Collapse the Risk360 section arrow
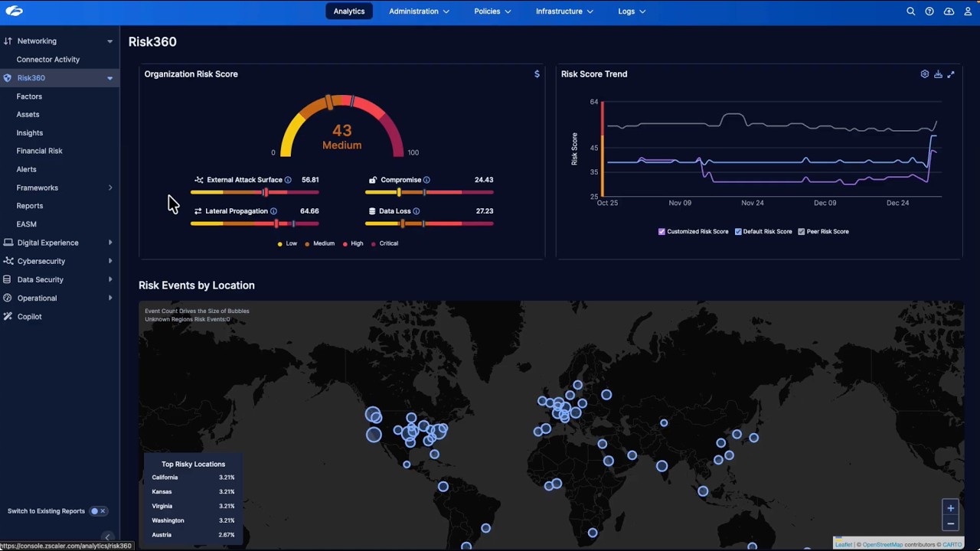This screenshot has height=551, width=980. point(110,78)
